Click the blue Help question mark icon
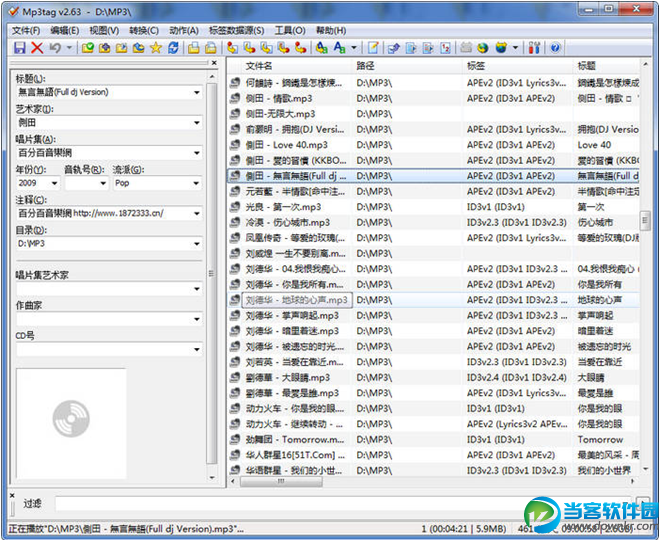Screen dimensions: 660x540 pyautogui.click(x=555, y=48)
